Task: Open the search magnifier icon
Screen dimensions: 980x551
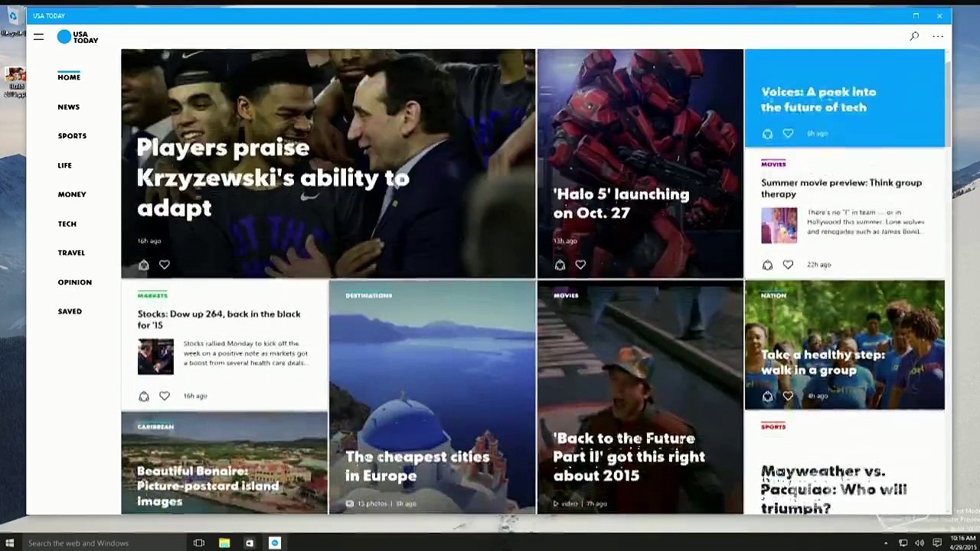Action: (914, 36)
